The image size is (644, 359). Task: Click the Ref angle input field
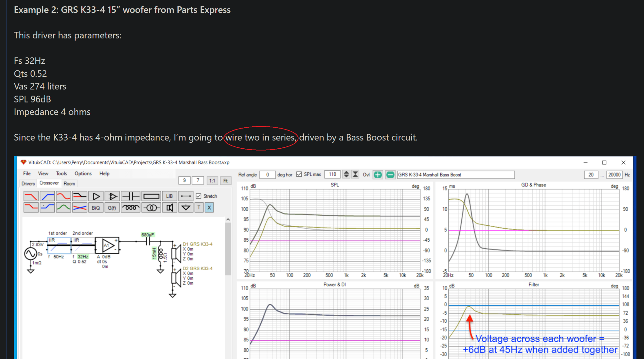(267, 175)
